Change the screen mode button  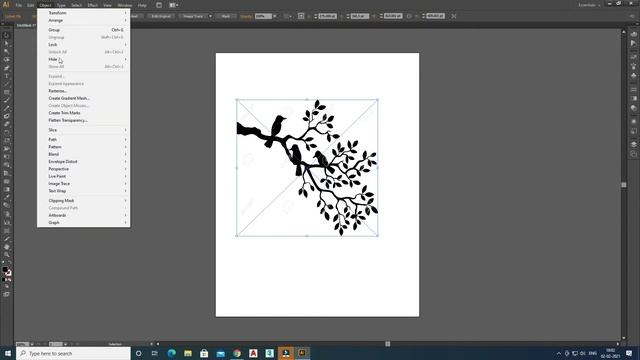pos(6,294)
